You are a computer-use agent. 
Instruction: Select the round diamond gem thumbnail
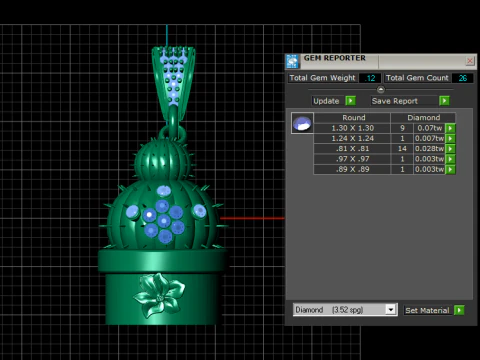(302, 123)
